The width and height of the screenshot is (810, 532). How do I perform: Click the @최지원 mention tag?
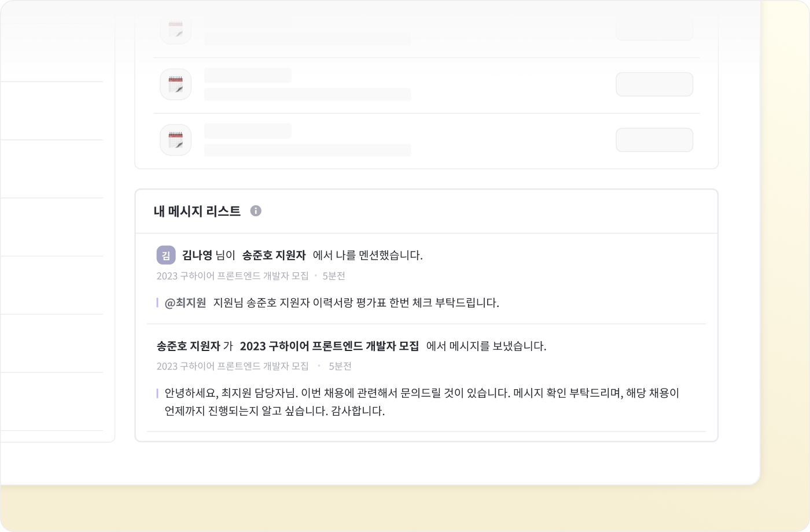185,302
